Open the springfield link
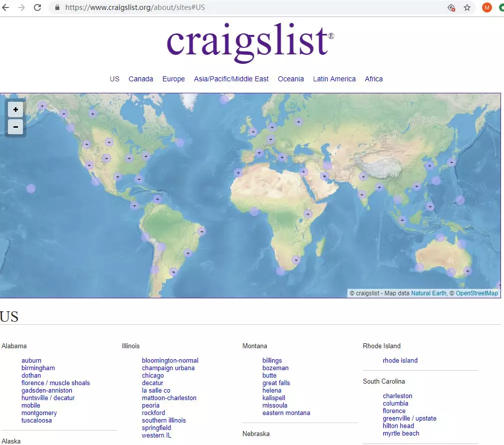 [x=156, y=428]
